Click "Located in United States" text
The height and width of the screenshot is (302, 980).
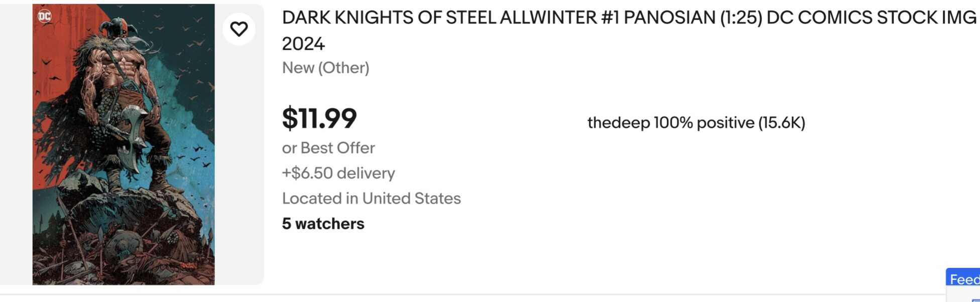[x=371, y=199]
